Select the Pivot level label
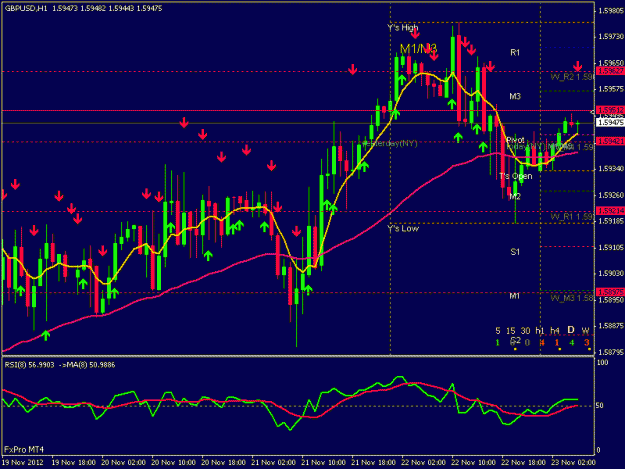The image size is (625, 469). pyautogui.click(x=515, y=140)
